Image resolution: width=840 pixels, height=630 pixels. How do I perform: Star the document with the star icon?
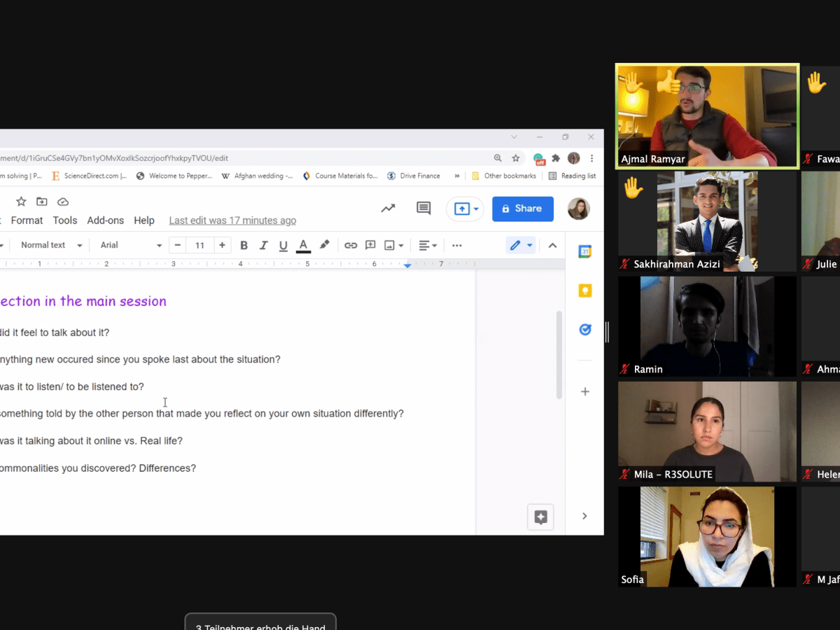[21, 202]
